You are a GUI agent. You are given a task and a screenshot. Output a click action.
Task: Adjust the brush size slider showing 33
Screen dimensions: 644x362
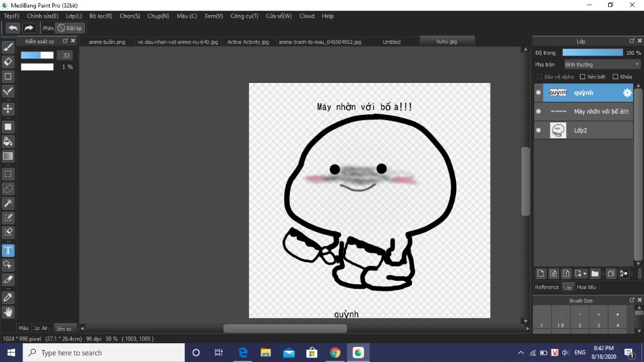[37, 55]
